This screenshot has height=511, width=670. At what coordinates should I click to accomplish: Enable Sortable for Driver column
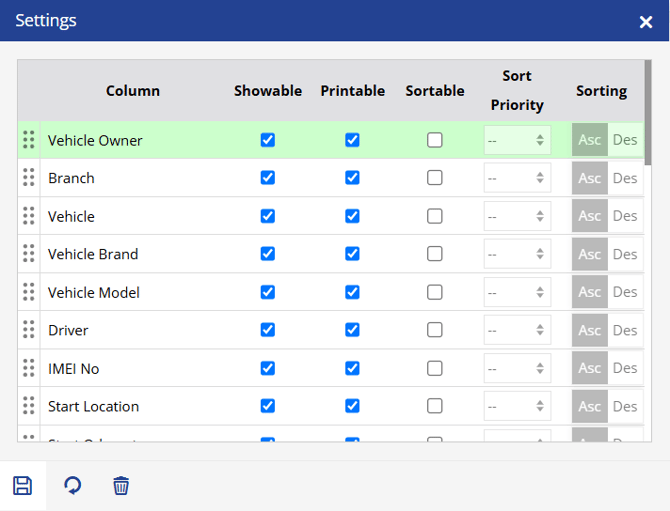[435, 330]
